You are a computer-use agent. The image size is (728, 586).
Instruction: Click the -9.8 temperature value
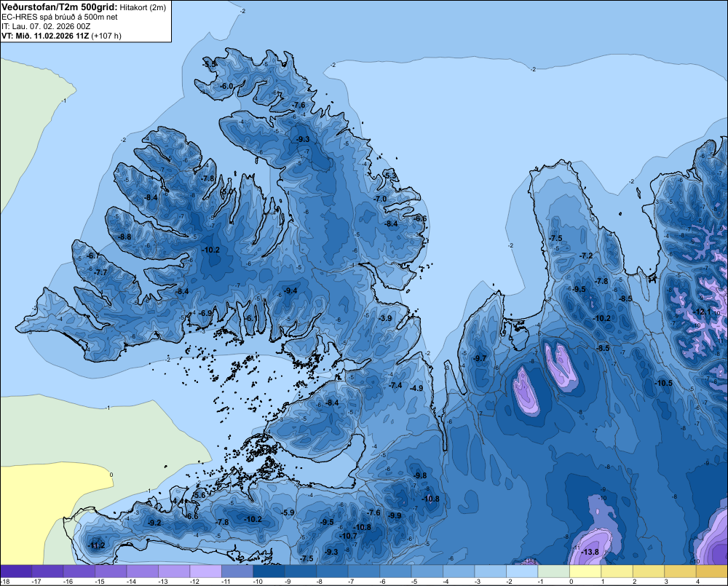420,475
